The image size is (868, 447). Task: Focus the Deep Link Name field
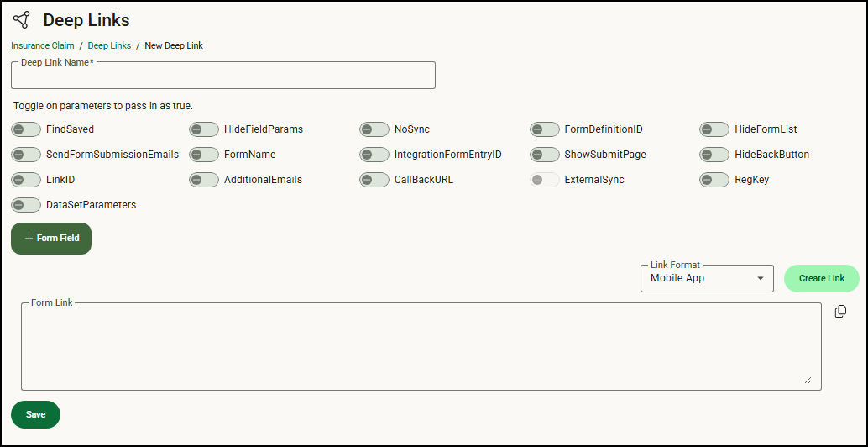coord(223,76)
